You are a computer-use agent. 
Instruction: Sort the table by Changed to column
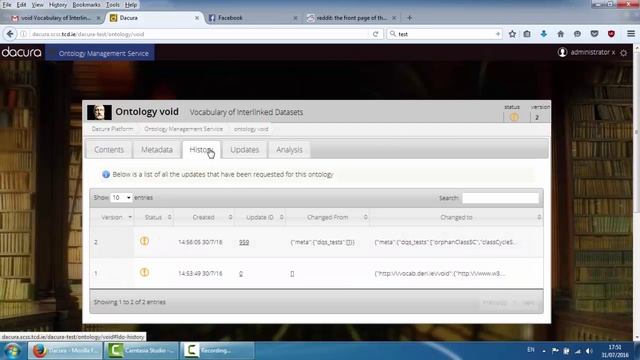tap(456, 217)
